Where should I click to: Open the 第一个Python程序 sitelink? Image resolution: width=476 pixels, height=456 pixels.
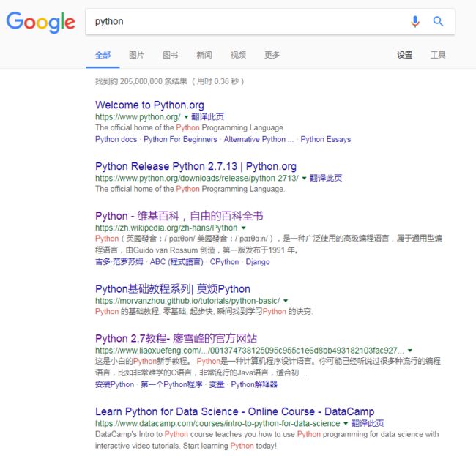171,384
